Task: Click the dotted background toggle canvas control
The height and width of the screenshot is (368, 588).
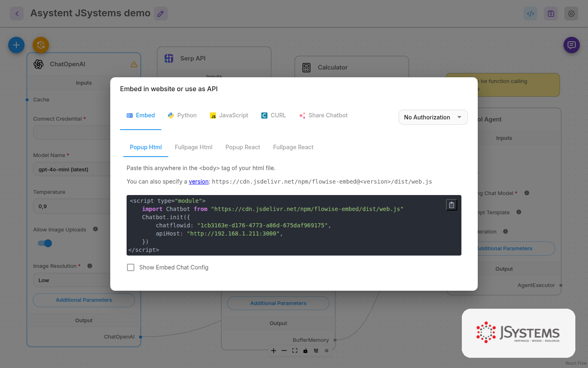Action: click(x=327, y=350)
